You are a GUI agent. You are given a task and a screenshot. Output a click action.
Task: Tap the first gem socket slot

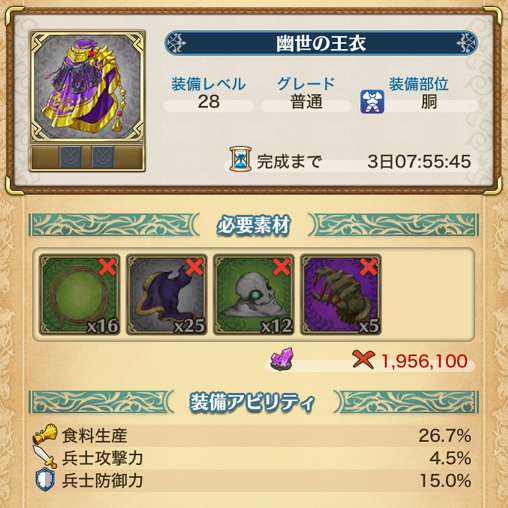tap(70, 157)
